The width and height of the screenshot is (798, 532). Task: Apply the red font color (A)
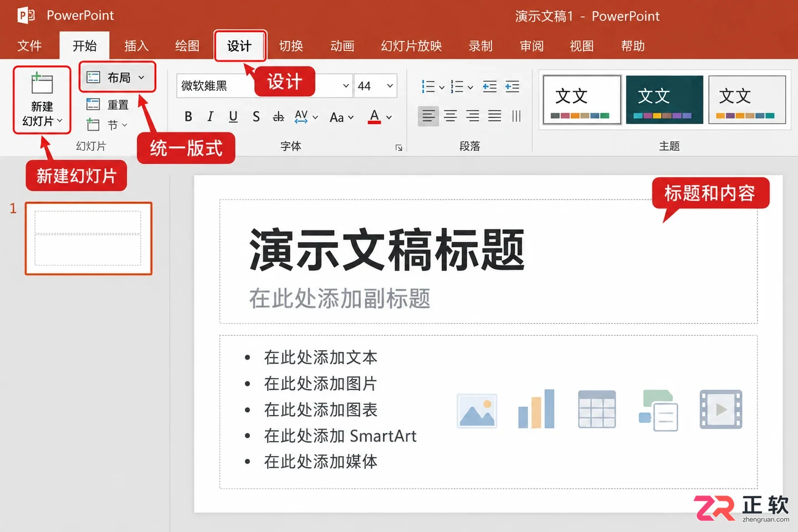[375, 116]
